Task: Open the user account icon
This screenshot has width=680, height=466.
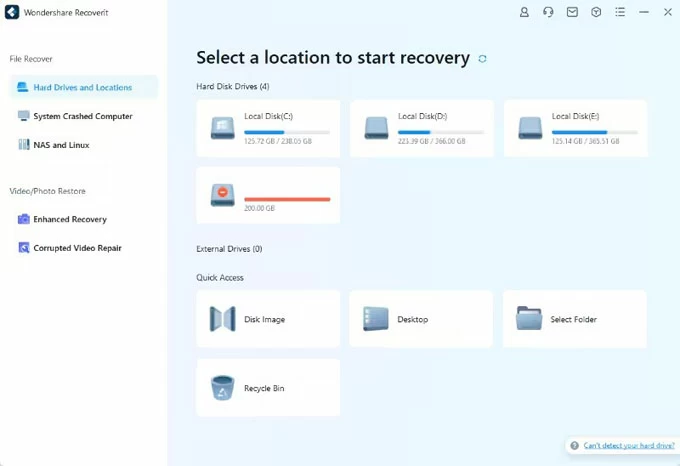Action: 524,12
